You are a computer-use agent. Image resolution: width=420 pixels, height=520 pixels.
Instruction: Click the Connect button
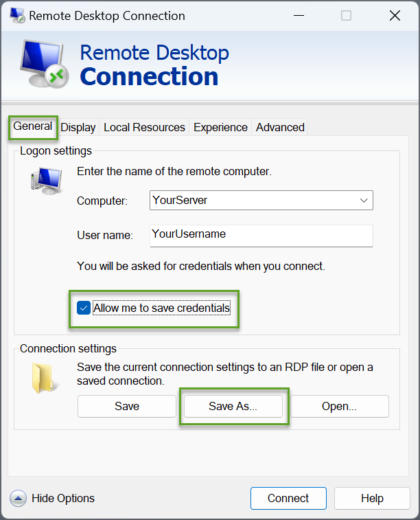[x=288, y=498]
